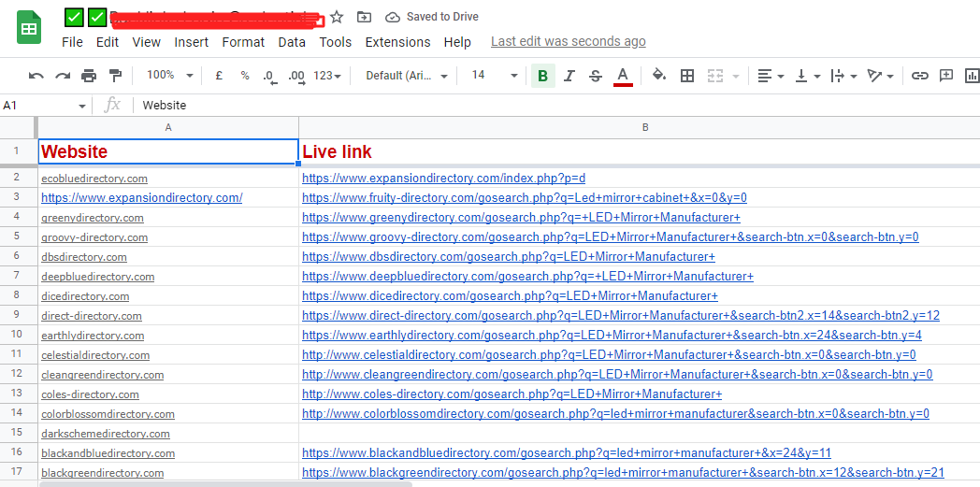Open the Default (Arial) font dropdown
Viewport: 980px width, 487px height.
tap(407, 76)
